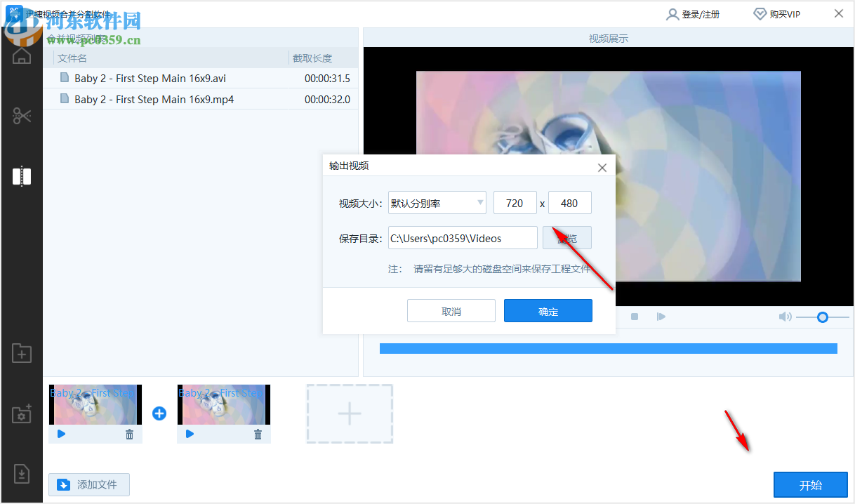Play the first Baby 2 clip thumbnail
The height and width of the screenshot is (504, 855).
(61, 434)
